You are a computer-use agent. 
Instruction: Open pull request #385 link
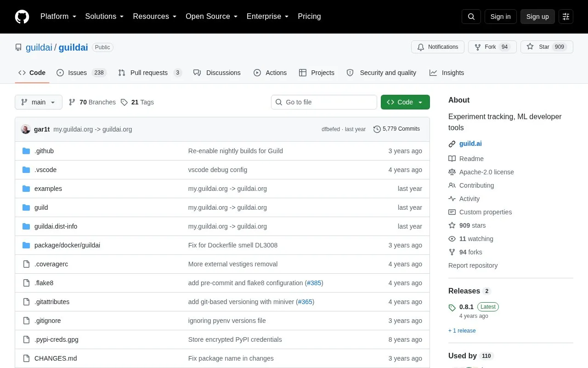pos(314,283)
